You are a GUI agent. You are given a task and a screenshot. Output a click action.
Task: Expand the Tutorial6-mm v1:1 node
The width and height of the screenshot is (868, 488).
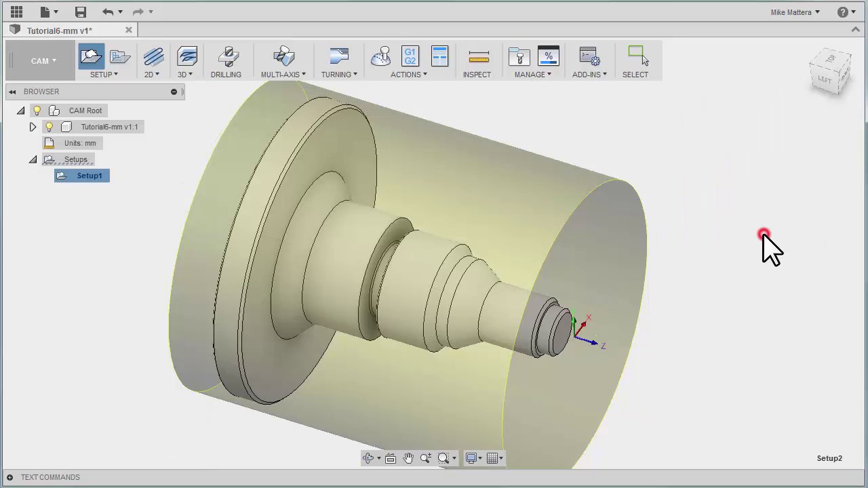coord(33,127)
